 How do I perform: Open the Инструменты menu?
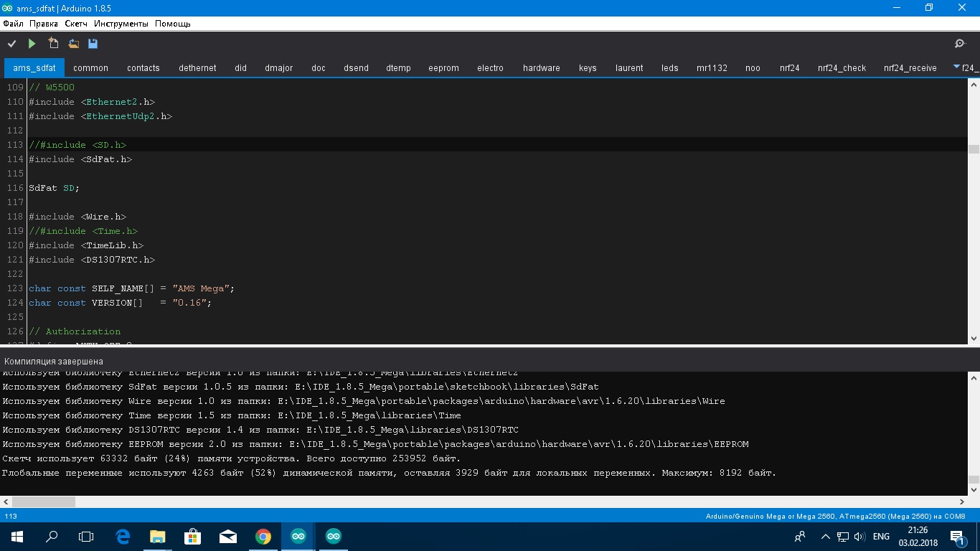(121, 24)
